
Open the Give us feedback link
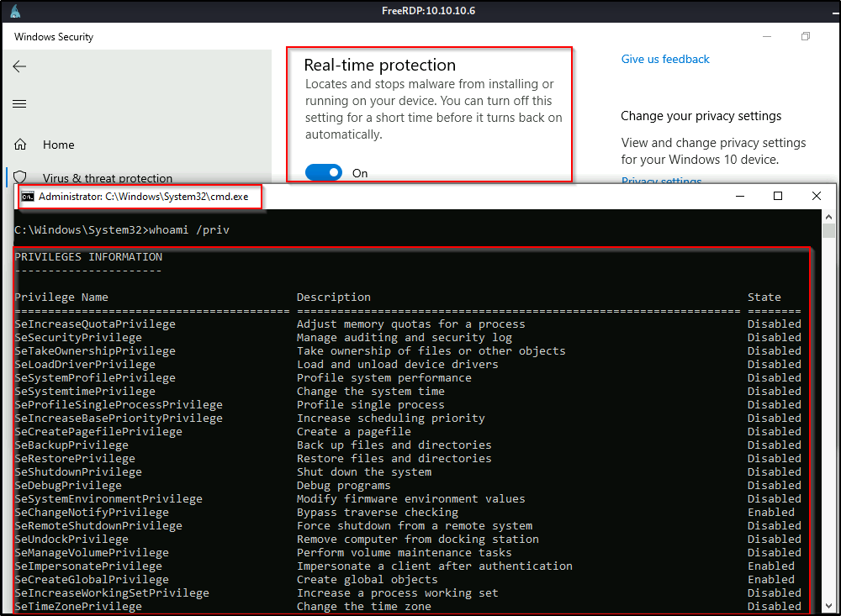665,60
